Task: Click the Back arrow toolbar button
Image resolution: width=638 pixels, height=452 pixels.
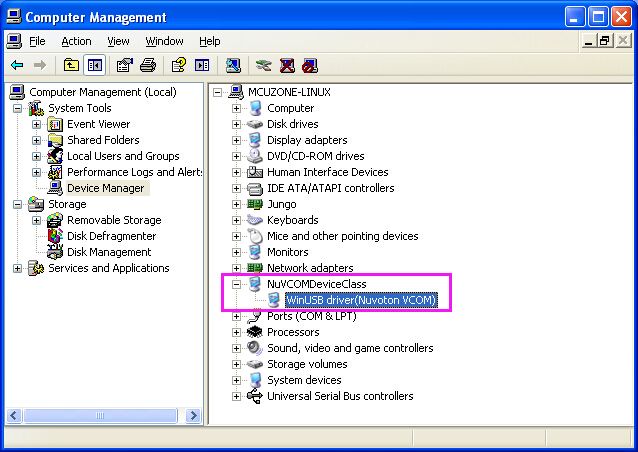Action: tap(17, 65)
